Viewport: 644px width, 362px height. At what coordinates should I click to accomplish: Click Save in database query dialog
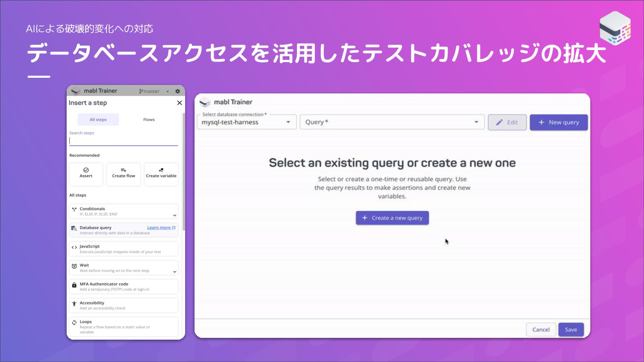point(571,329)
